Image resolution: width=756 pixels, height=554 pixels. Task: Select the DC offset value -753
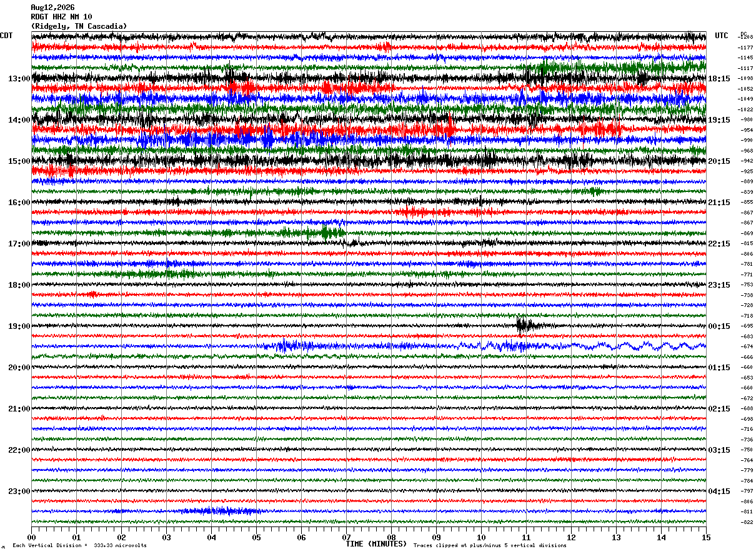(x=747, y=285)
